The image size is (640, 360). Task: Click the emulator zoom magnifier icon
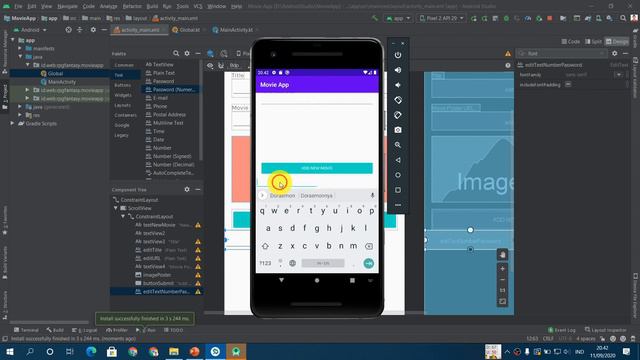tap(398, 145)
